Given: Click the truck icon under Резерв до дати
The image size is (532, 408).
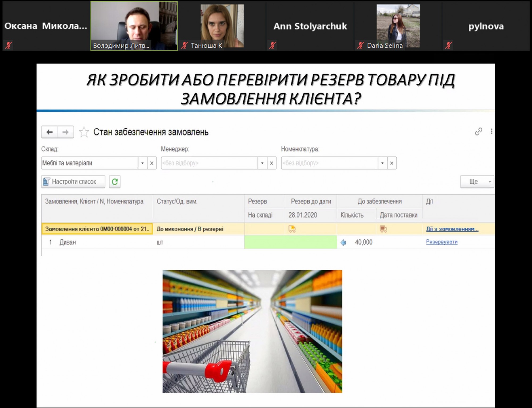Looking at the screenshot, I should [292, 229].
